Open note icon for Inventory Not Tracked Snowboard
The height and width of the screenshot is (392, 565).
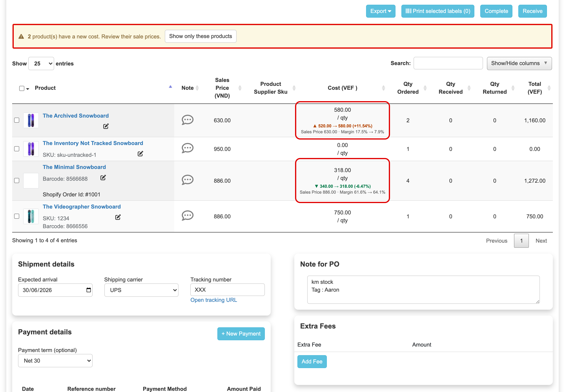[x=187, y=148]
